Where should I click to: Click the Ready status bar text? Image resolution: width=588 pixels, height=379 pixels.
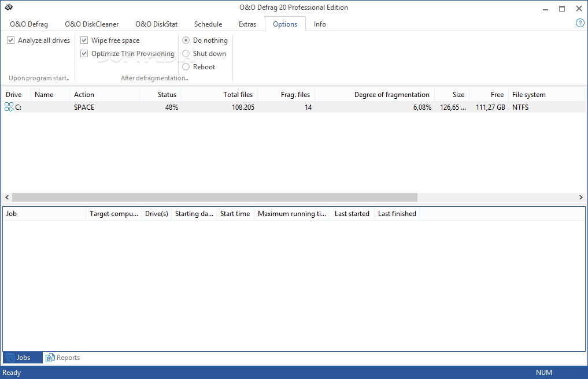(12, 373)
